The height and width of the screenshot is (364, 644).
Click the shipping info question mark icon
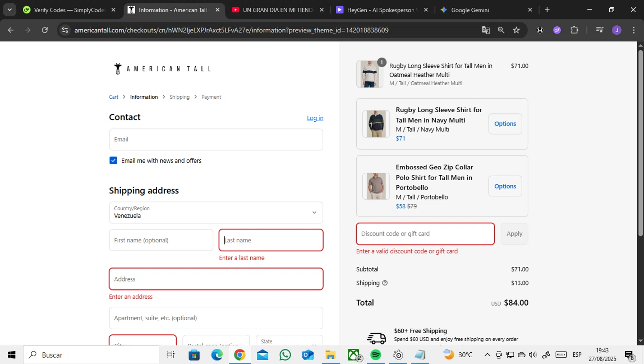(x=385, y=283)
